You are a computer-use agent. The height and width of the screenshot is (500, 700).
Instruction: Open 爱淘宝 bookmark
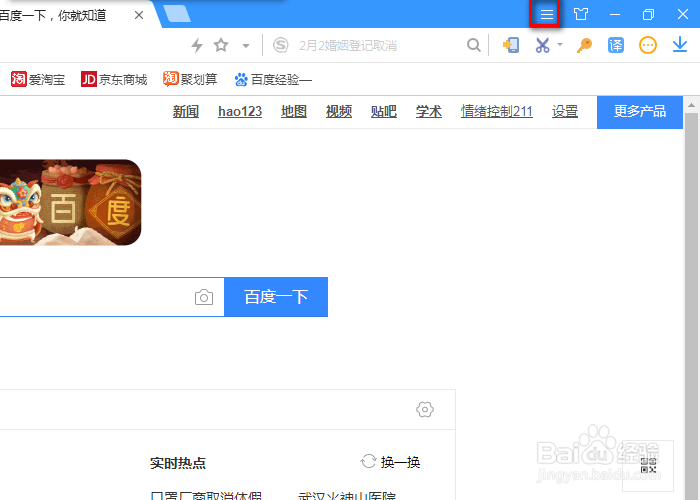pyautogui.click(x=38, y=79)
